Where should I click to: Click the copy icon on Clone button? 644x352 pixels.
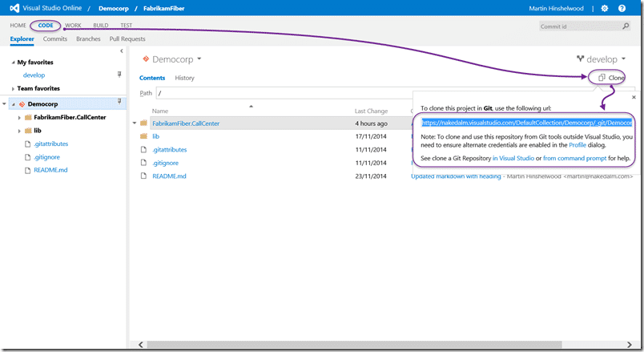pyautogui.click(x=602, y=77)
